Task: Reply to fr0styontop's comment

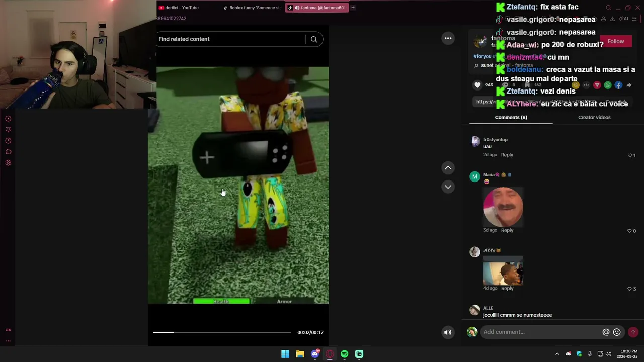Action: pos(507,155)
